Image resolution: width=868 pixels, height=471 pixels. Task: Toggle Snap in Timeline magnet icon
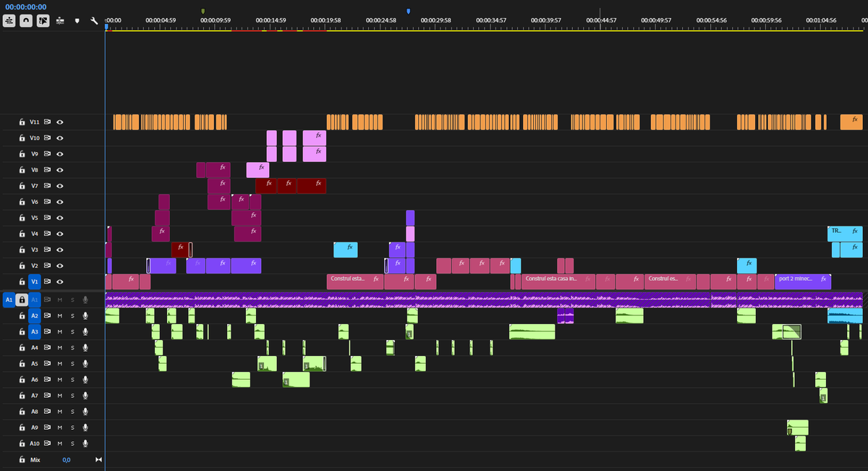(26, 21)
